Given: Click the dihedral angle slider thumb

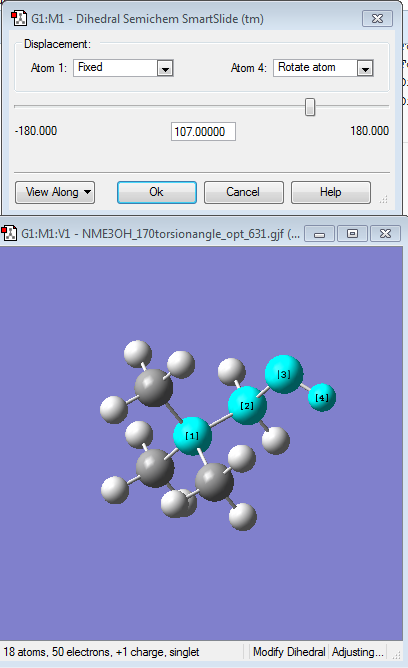Looking at the screenshot, I should point(310,107).
